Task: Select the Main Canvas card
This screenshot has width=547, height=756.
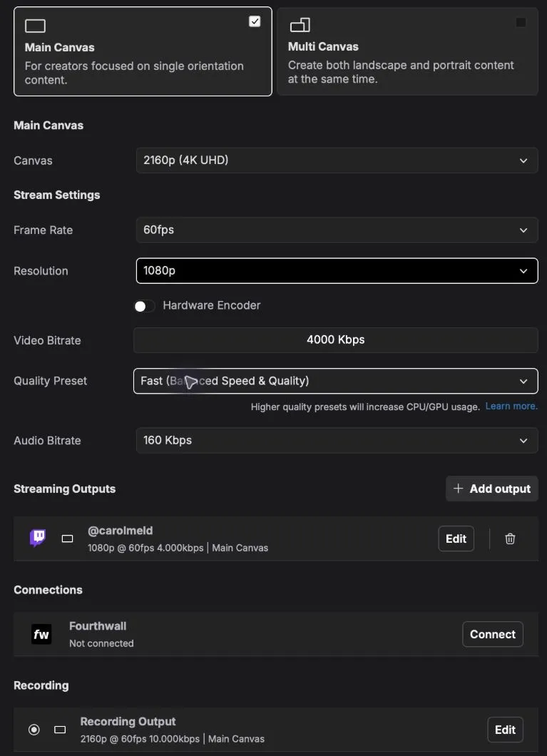Action: pyautogui.click(x=143, y=51)
